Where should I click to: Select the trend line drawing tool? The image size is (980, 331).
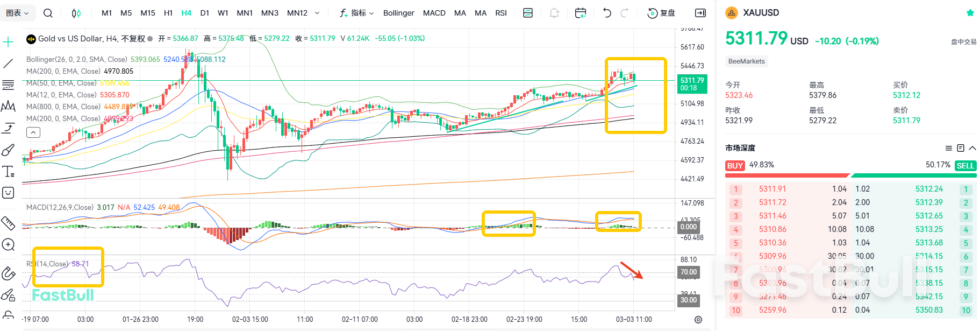[x=8, y=64]
